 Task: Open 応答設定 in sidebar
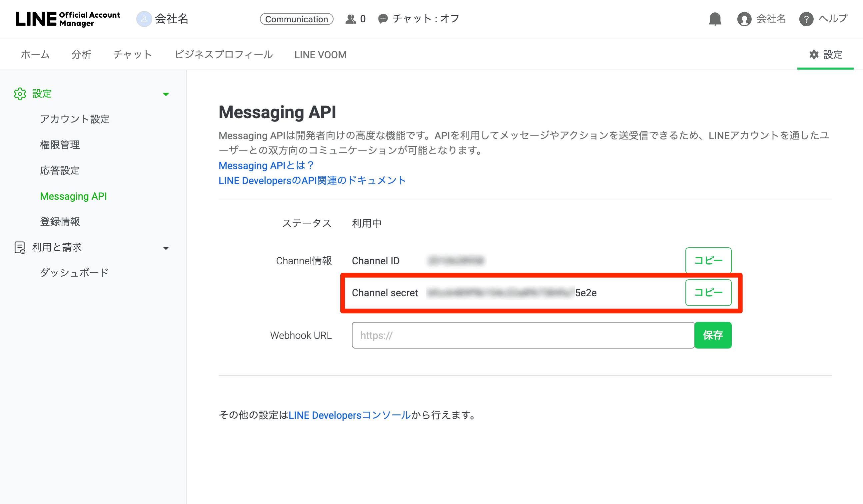click(60, 170)
